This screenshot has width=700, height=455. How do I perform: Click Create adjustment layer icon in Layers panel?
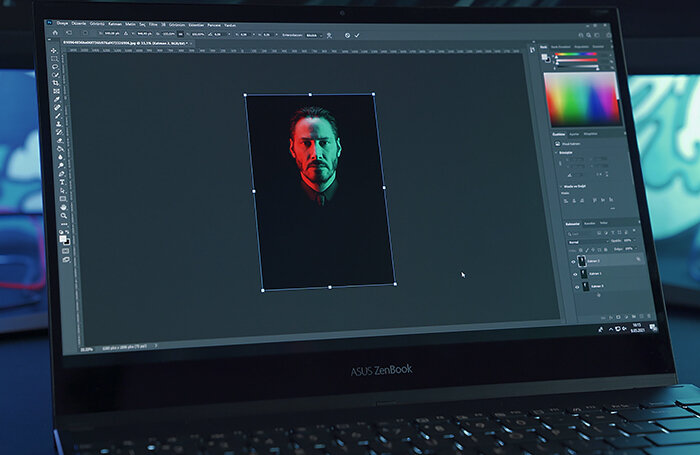click(x=626, y=317)
